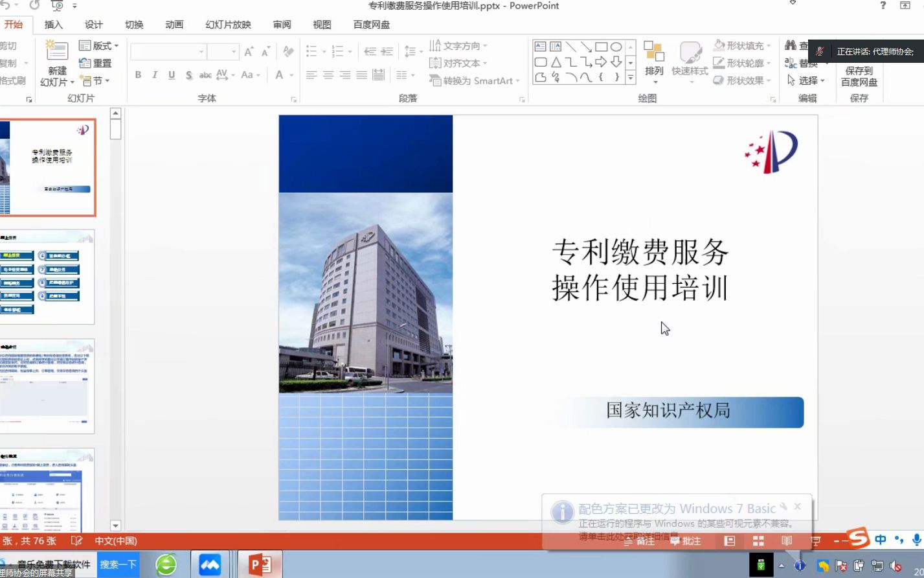Open the font size combo box

pos(223,52)
